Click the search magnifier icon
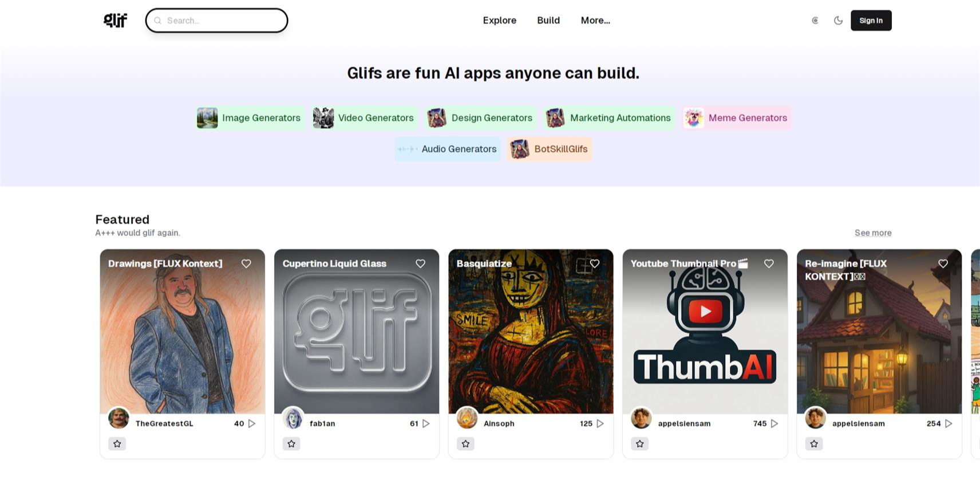The height and width of the screenshot is (484, 980). (x=158, y=21)
